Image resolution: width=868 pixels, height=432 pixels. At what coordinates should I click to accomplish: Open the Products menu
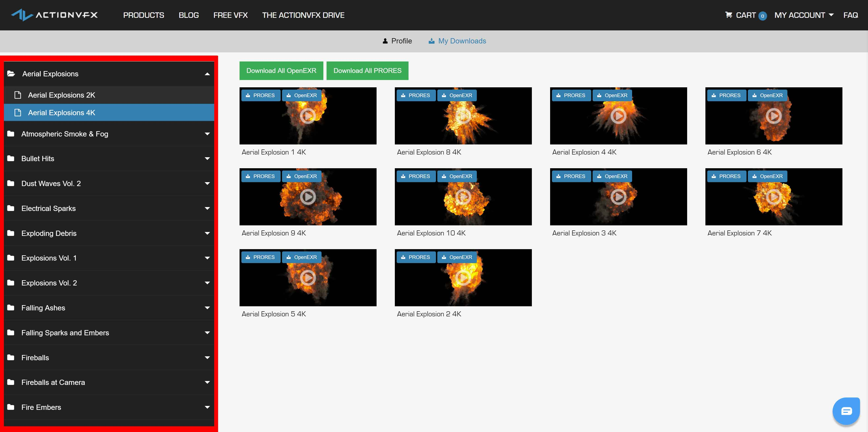[144, 15]
